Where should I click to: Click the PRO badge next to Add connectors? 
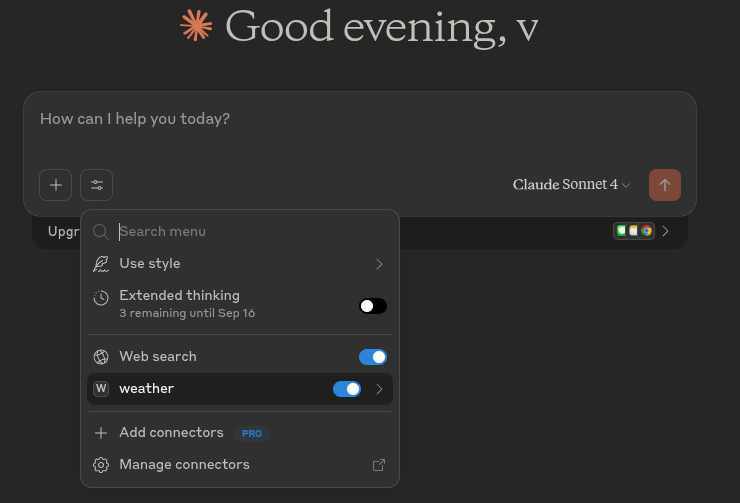252,434
